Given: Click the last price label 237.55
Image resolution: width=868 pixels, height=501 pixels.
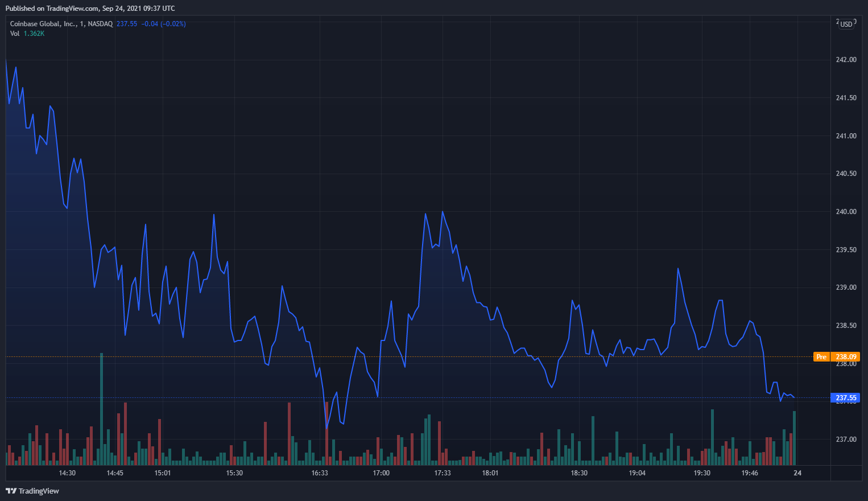Looking at the screenshot, I should (846, 398).
